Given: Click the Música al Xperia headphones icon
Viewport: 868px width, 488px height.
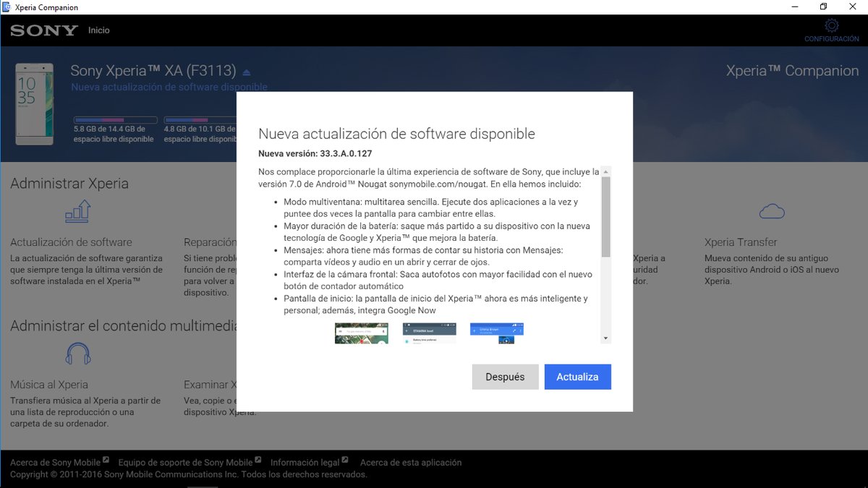Looking at the screenshot, I should 78,354.
